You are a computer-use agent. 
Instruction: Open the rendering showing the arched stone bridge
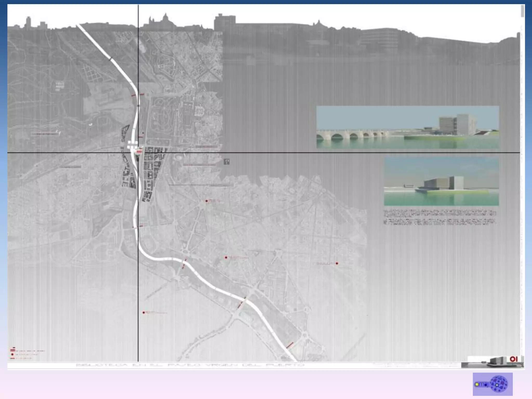pyautogui.click(x=407, y=127)
